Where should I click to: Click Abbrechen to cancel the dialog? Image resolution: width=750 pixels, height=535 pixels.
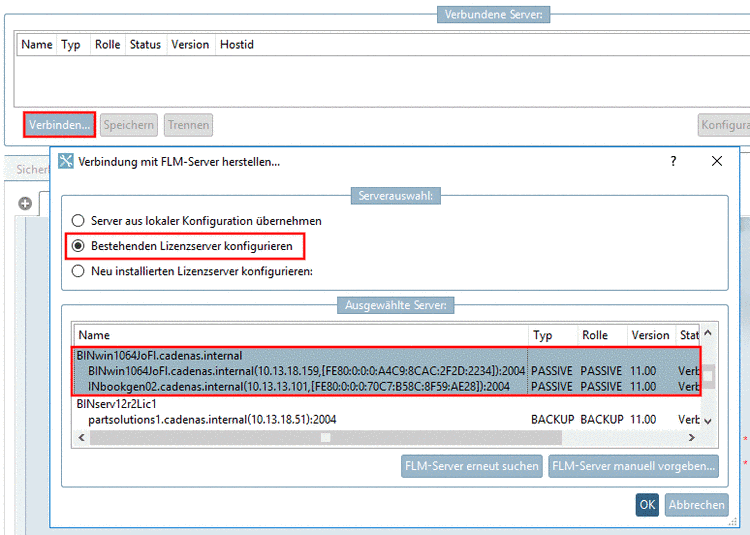coord(696,505)
